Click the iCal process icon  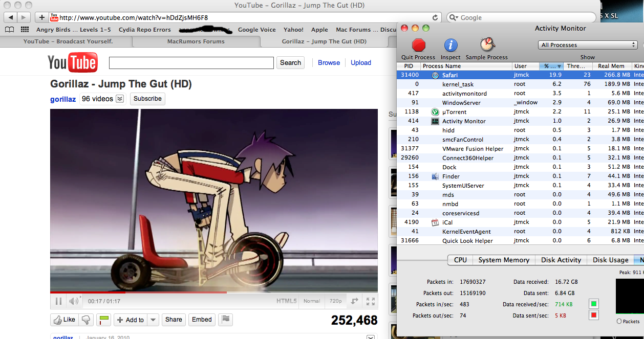435,222
